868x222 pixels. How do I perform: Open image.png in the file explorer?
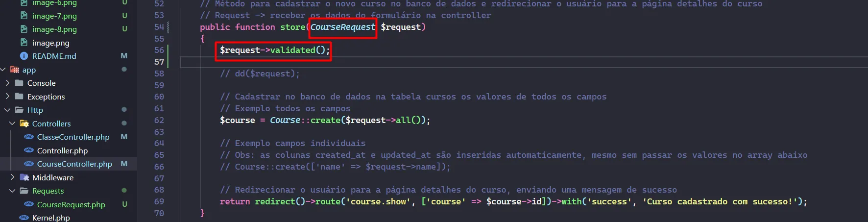click(x=51, y=43)
